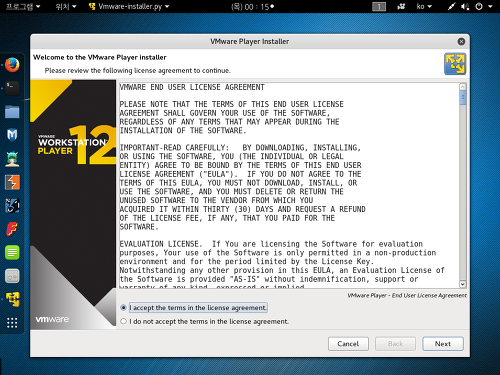This screenshot has height=375, width=500.
Task: Open the green notes dock icon
Action: 12,252
